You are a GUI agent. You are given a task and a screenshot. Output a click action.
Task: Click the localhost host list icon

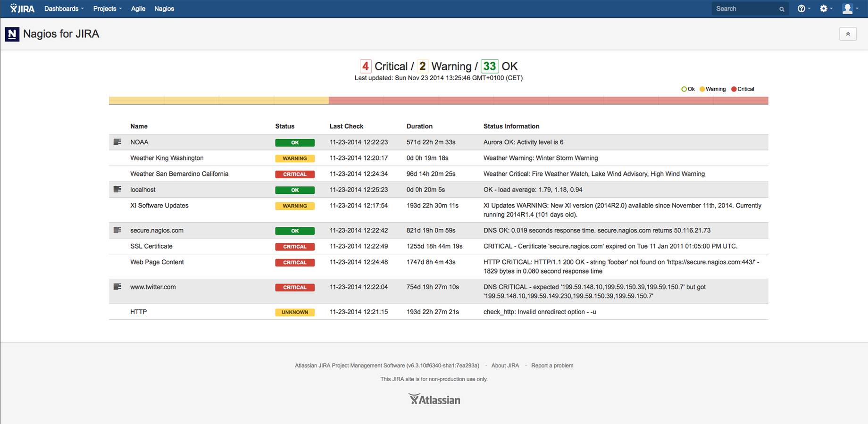117,190
